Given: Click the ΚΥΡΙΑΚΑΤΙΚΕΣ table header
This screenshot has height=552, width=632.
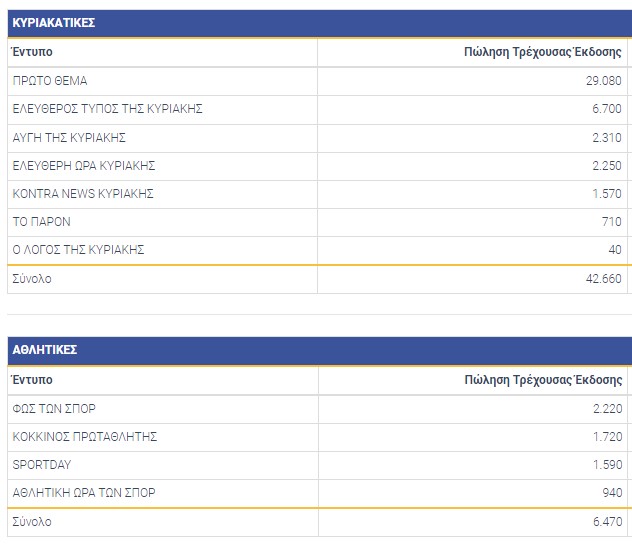Looking at the screenshot, I should (52, 22).
